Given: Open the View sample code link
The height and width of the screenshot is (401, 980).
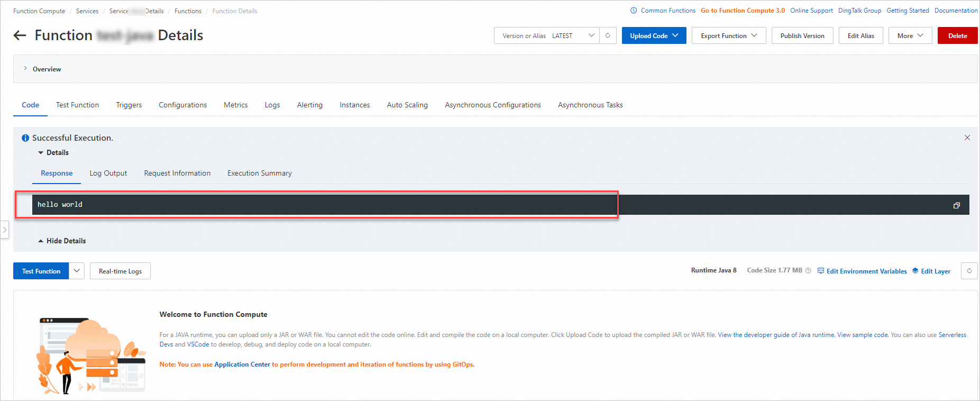Looking at the screenshot, I should (x=863, y=335).
